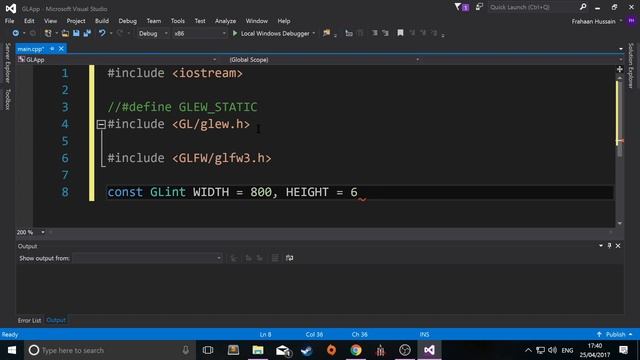640x360 pixels.
Task: Open the Team menu
Action: click(153, 21)
